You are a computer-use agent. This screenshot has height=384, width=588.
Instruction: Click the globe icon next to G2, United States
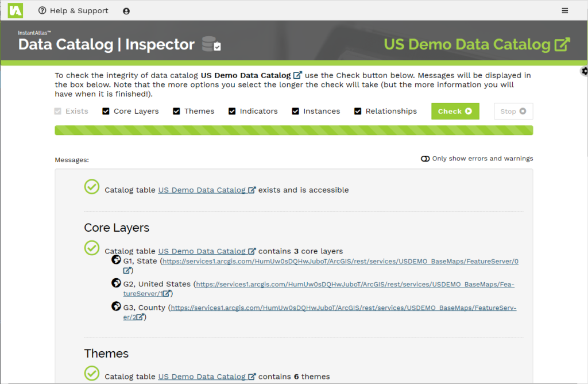click(116, 283)
